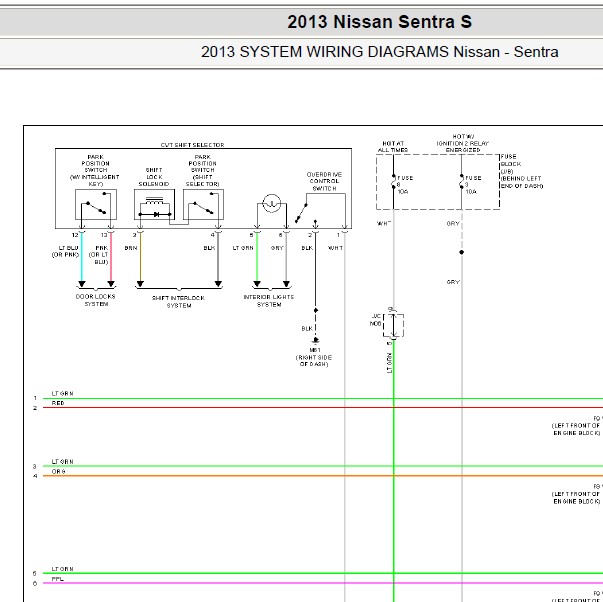Click the lower "GRY" label below the splice
Image resolution: width=603 pixels, height=602 pixels.
[x=453, y=282]
